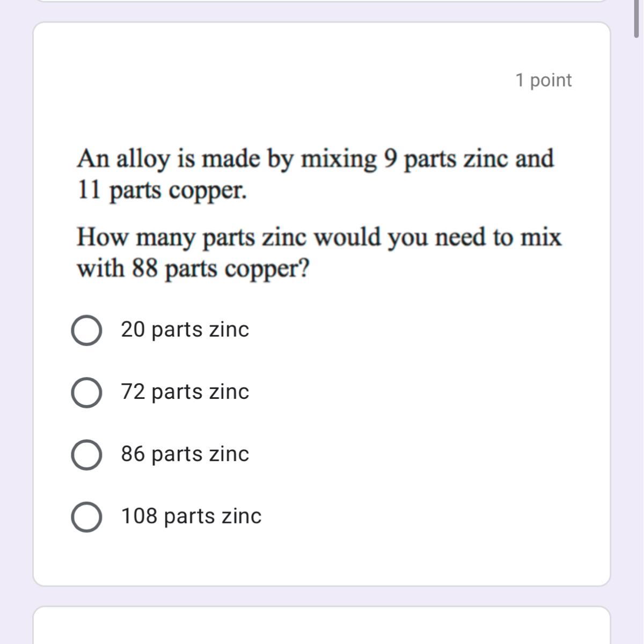Click the lavender margin left of the card
Image resolution: width=644 pixels, height=644 pixels.
pyautogui.click(x=16, y=322)
